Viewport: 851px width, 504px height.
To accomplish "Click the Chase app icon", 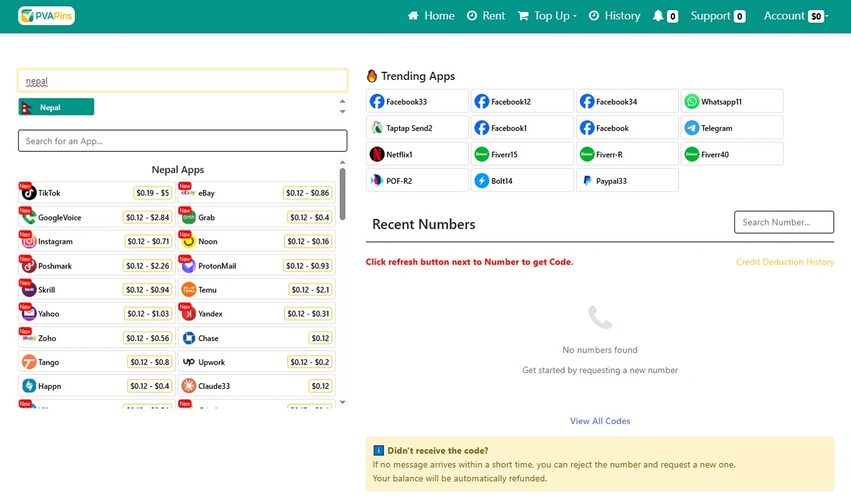I will click(x=188, y=338).
